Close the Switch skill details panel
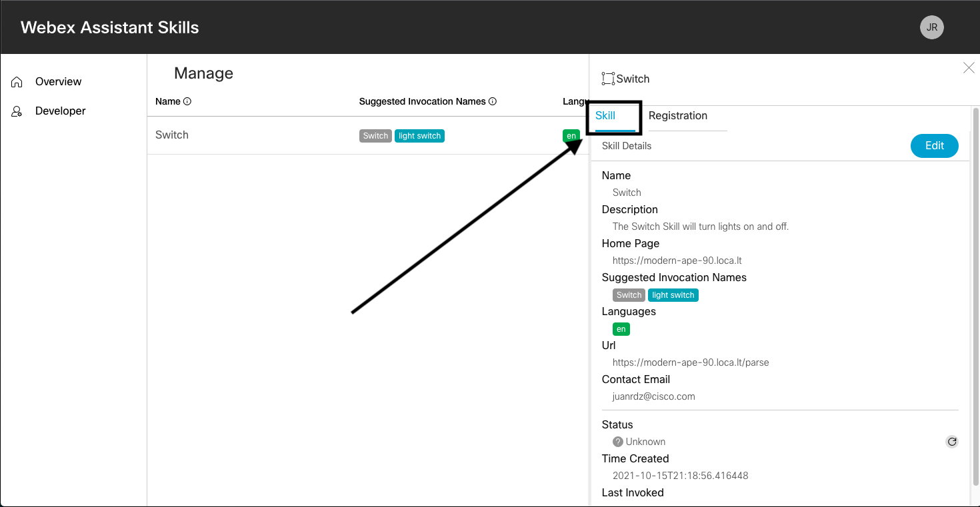Viewport: 980px width, 507px height. coord(969,67)
